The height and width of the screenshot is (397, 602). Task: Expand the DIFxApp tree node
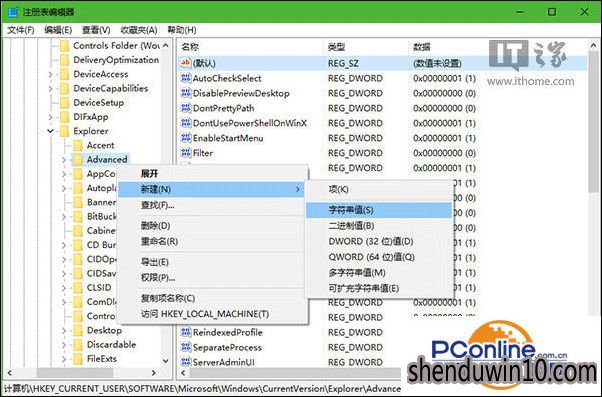(50, 117)
